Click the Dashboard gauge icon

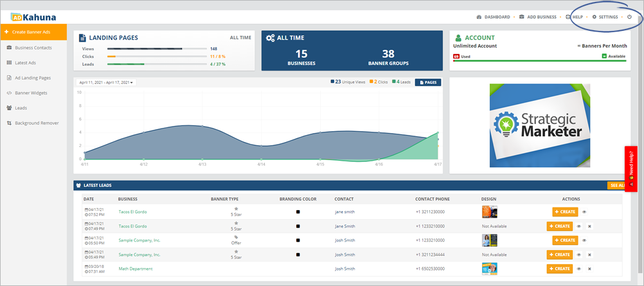pyautogui.click(x=479, y=17)
